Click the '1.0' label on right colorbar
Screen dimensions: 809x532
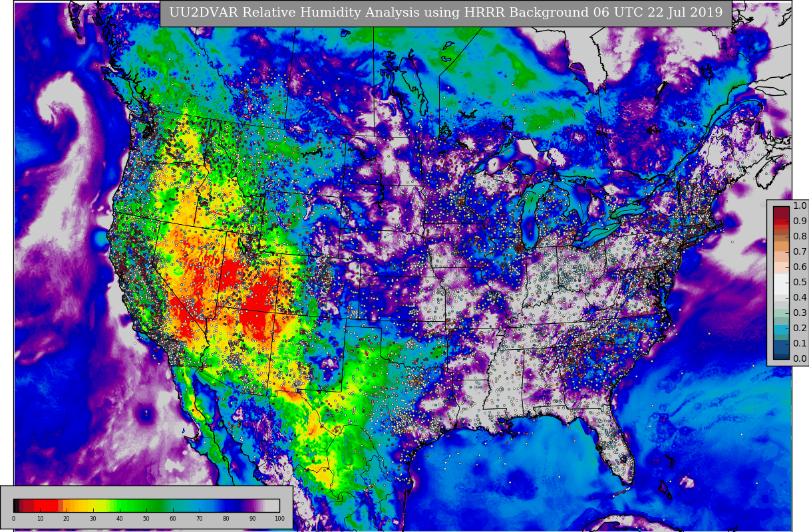[800, 206]
